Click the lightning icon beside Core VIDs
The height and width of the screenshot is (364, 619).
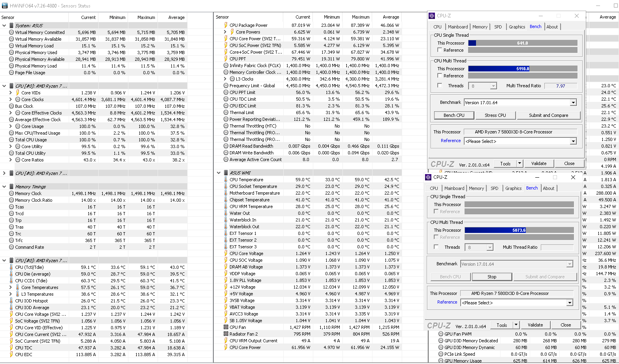18,93
